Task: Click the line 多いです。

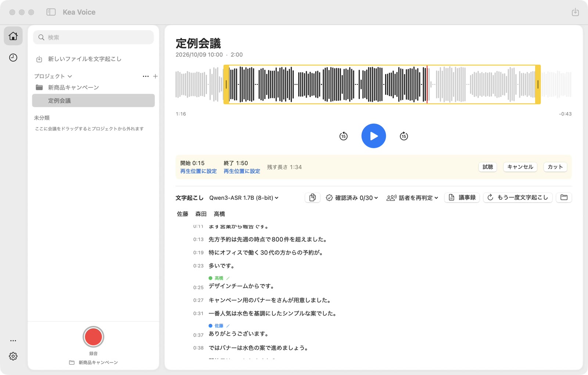Action: [222, 266]
